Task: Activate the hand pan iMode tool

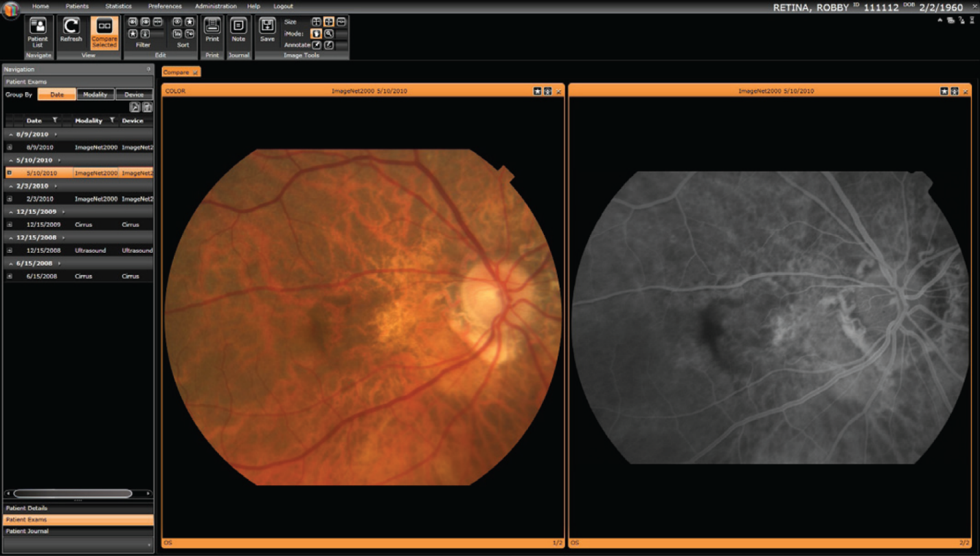Action: pyautogui.click(x=317, y=34)
